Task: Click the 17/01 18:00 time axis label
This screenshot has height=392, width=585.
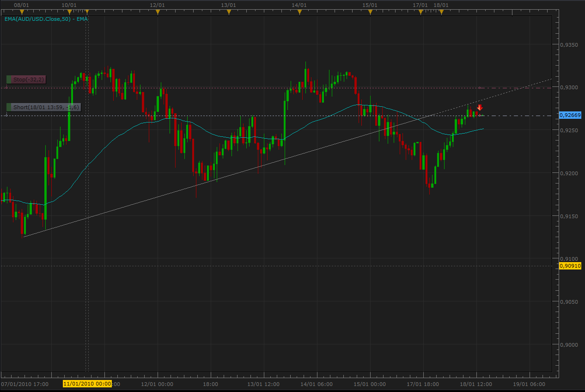Action: click(423, 384)
